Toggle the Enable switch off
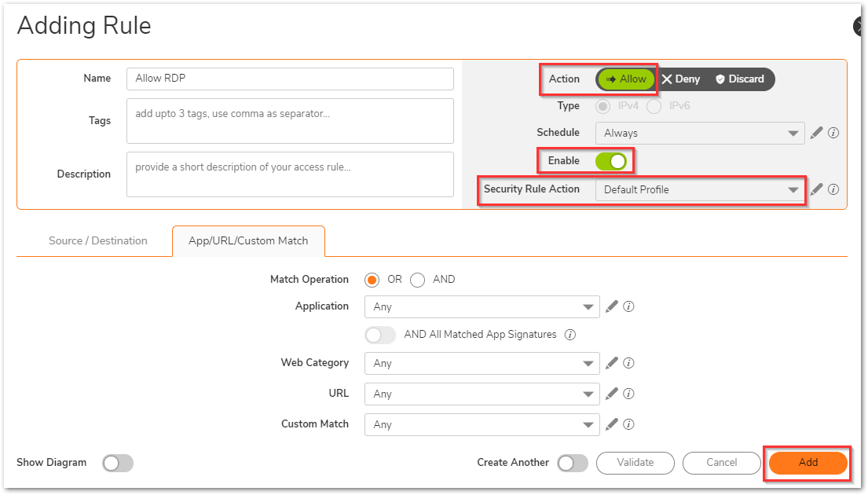868x495 pixels. point(611,161)
